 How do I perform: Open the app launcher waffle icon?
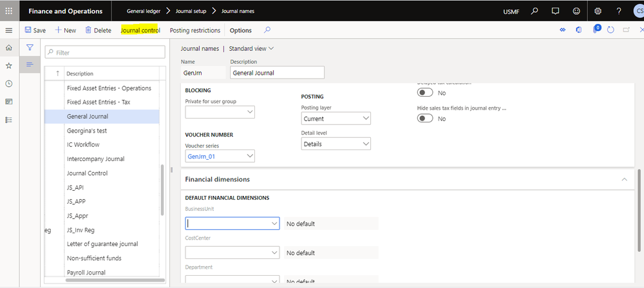pyautogui.click(x=8, y=11)
